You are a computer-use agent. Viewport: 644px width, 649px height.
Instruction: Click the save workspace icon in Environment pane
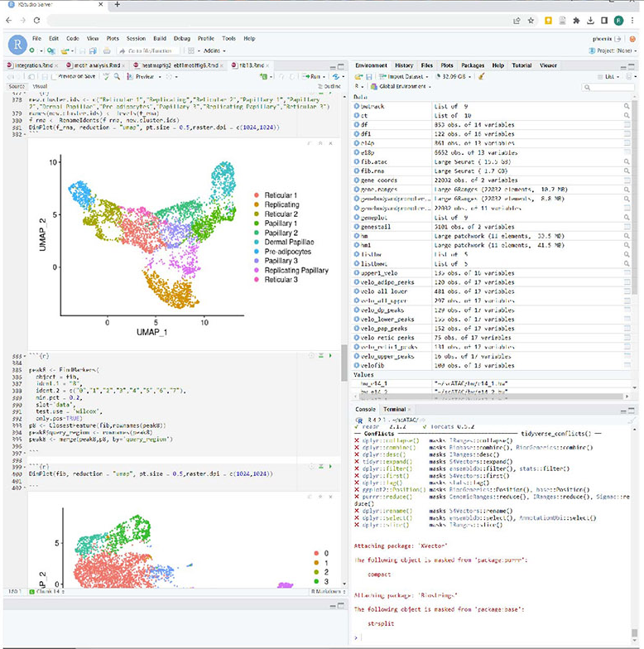(369, 76)
